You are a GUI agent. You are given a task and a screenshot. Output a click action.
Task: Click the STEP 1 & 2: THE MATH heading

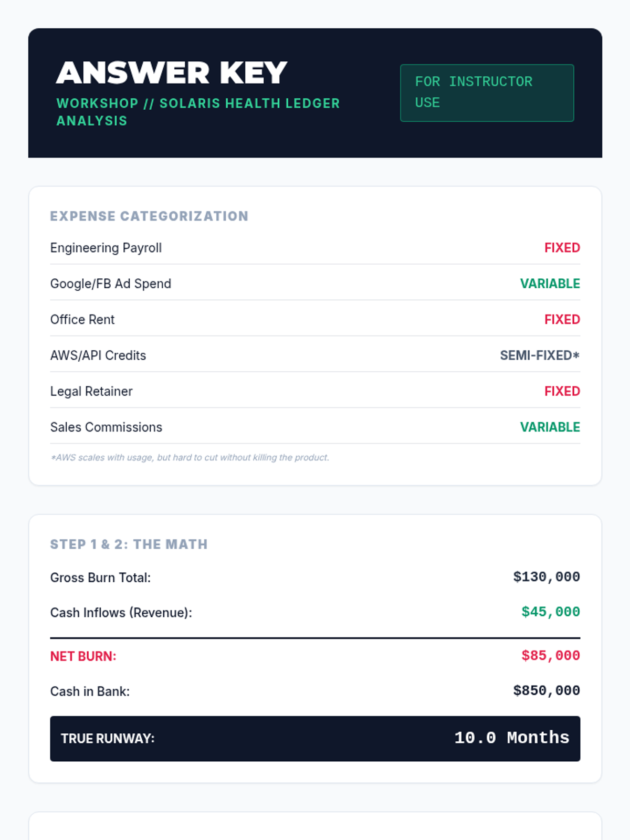[x=129, y=544]
